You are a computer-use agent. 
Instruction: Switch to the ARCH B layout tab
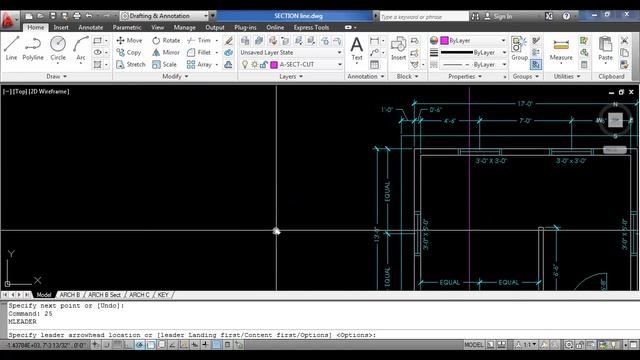tap(70, 295)
